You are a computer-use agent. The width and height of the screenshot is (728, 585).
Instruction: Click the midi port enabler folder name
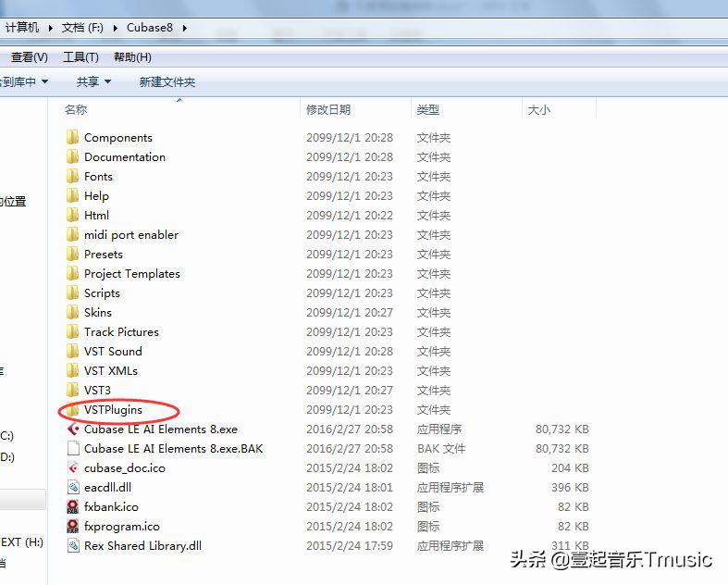click(x=131, y=235)
